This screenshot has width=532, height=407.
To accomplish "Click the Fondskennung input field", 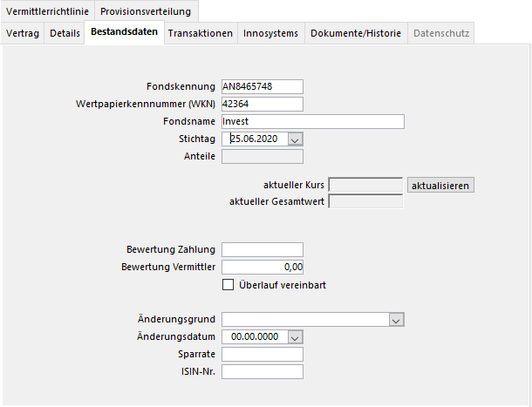I will click(x=262, y=86).
